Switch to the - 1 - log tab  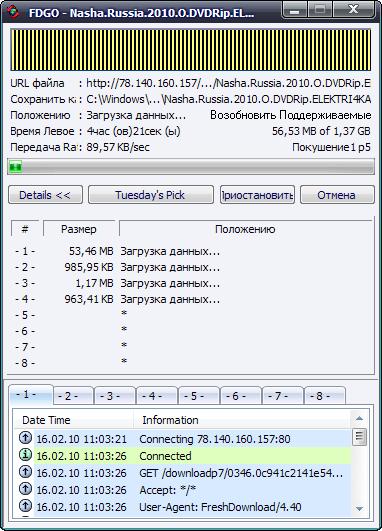pyautogui.click(x=31, y=395)
